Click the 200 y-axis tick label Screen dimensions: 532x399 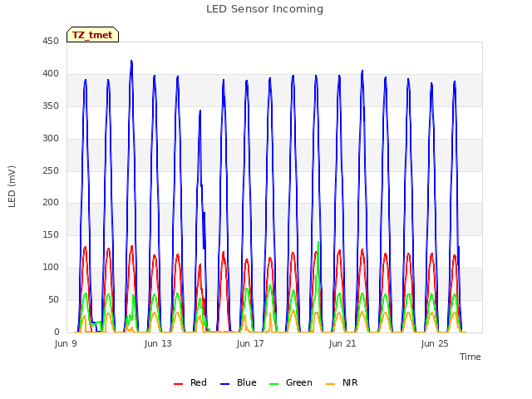(x=51, y=203)
